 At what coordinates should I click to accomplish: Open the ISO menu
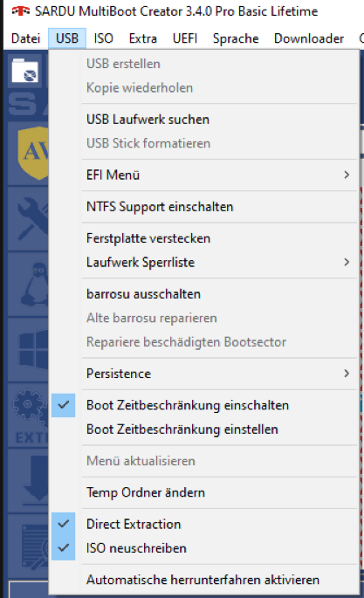104,38
